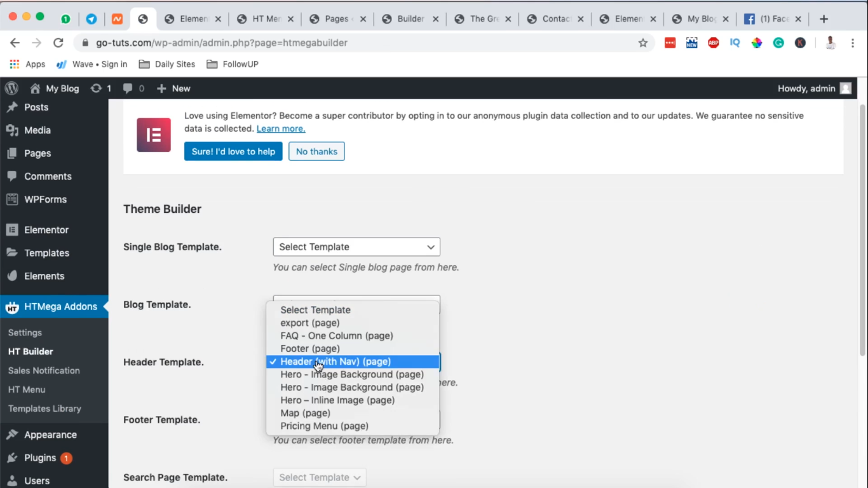Reload the current page
868x488 pixels.
point(58,43)
